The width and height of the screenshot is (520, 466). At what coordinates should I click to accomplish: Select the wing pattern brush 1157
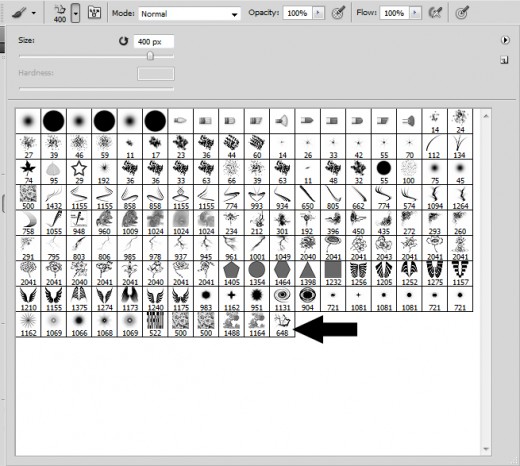[x=460, y=274]
